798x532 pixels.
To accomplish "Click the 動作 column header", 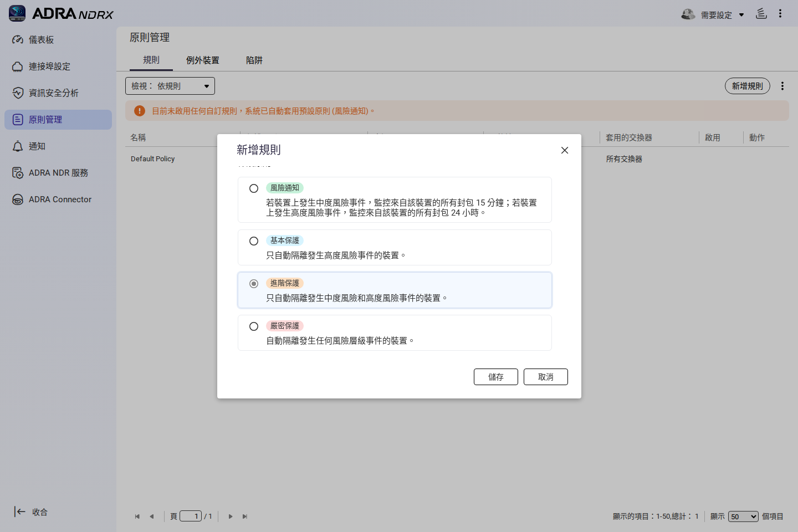I will (x=757, y=137).
